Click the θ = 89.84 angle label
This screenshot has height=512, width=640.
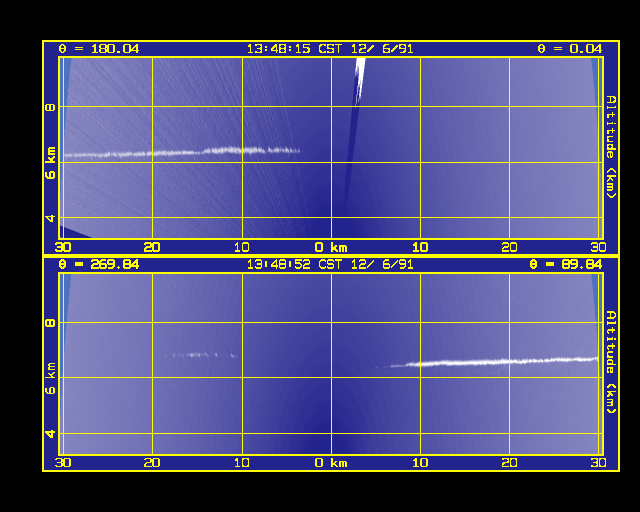click(x=565, y=265)
